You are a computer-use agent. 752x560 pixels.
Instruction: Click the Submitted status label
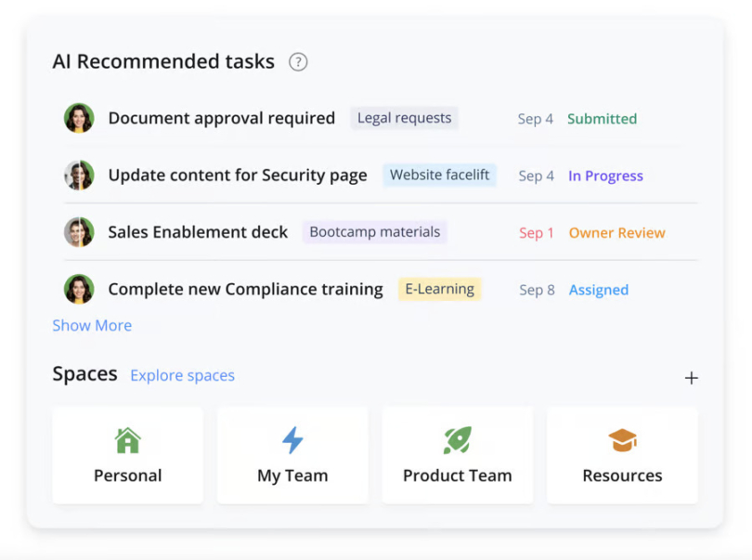(x=602, y=119)
